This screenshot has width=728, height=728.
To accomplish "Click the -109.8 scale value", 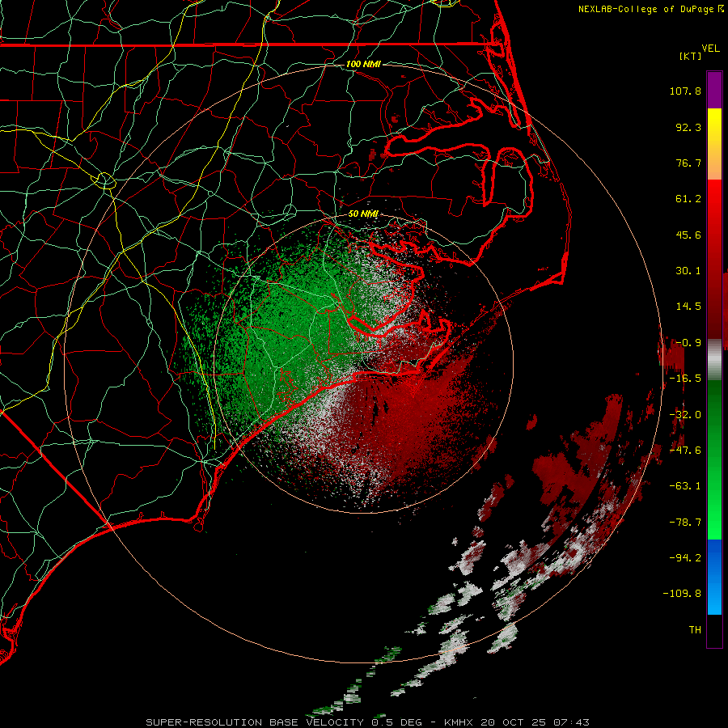I will (683, 594).
